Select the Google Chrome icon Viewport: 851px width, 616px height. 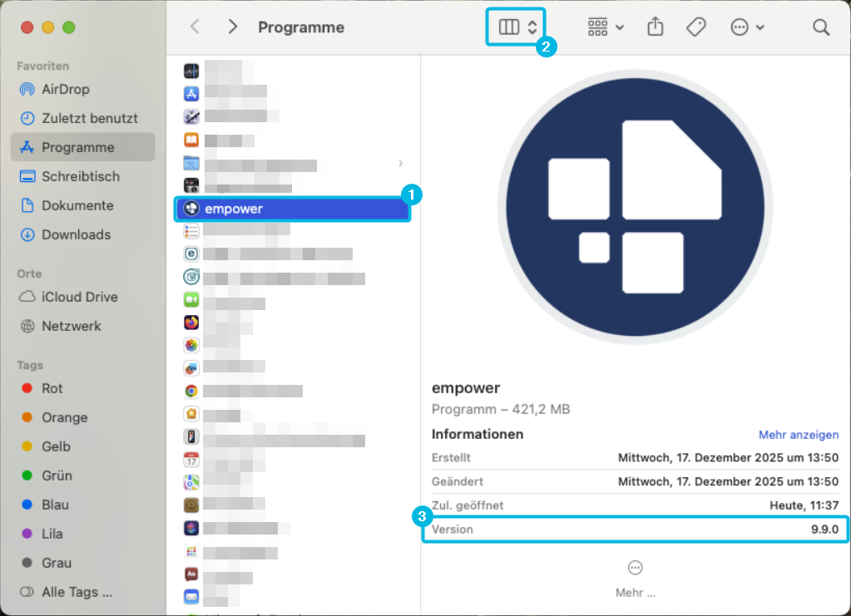(191, 391)
